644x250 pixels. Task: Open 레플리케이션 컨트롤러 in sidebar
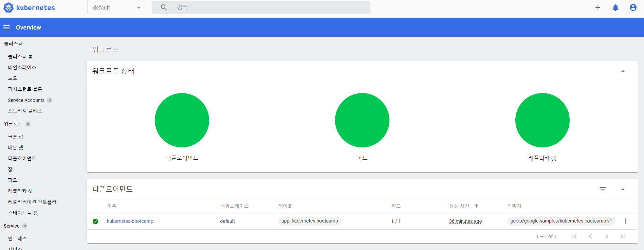pyautogui.click(x=32, y=202)
